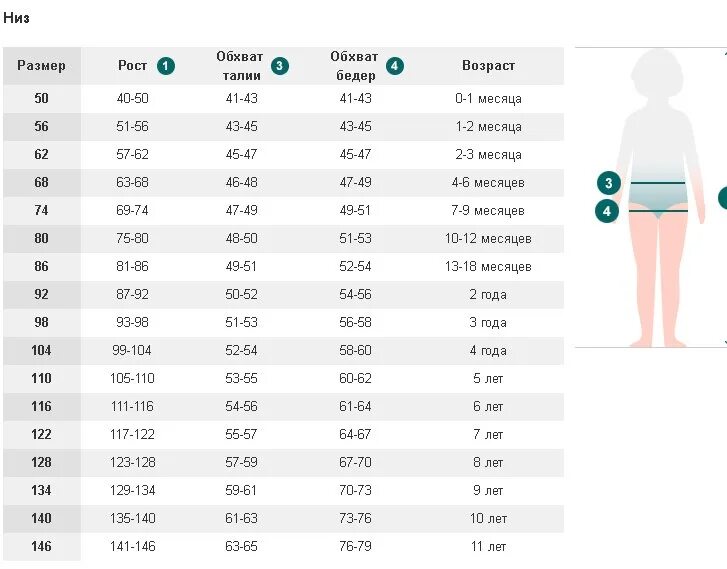Click hip value 76-79 in last row
Image resolution: width=727 pixels, height=569 pixels.
(356, 546)
